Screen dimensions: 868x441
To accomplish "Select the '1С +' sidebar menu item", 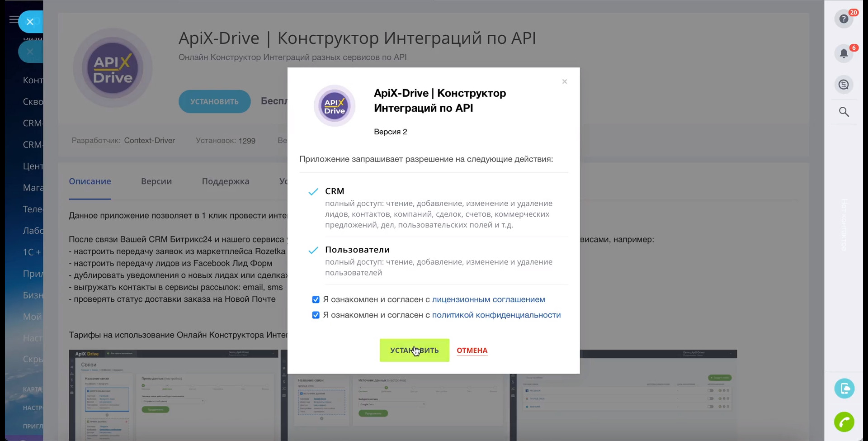I will [32, 252].
